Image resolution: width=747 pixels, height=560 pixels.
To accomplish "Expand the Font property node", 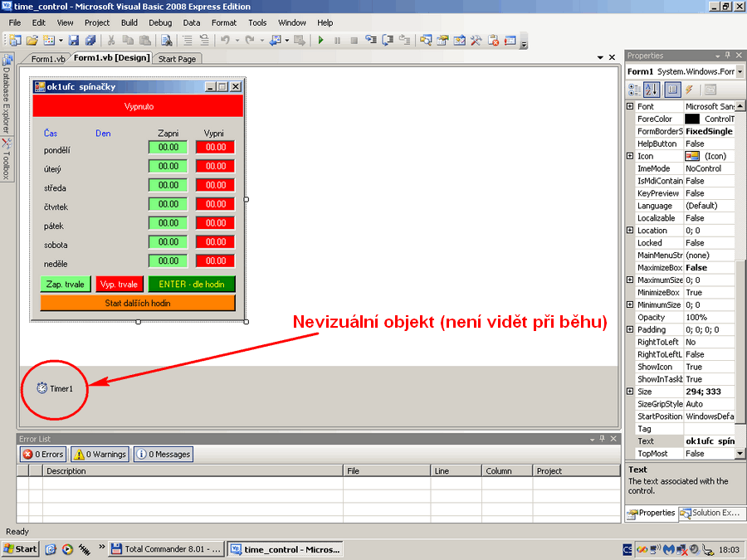I will tap(630, 106).
